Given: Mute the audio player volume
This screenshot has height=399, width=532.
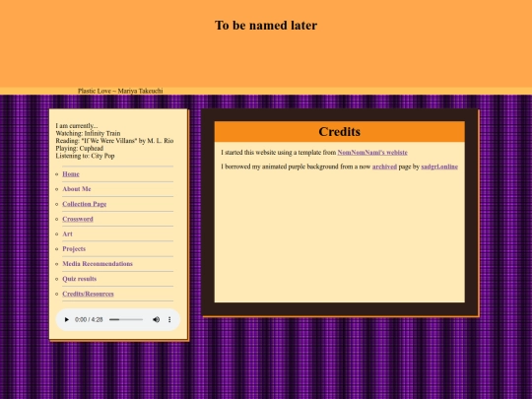Looking at the screenshot, I should (156, 319).
